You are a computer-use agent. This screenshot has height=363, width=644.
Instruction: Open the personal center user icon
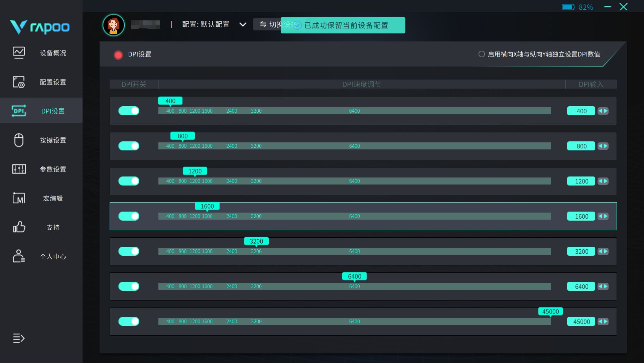[x=19, y=256]
